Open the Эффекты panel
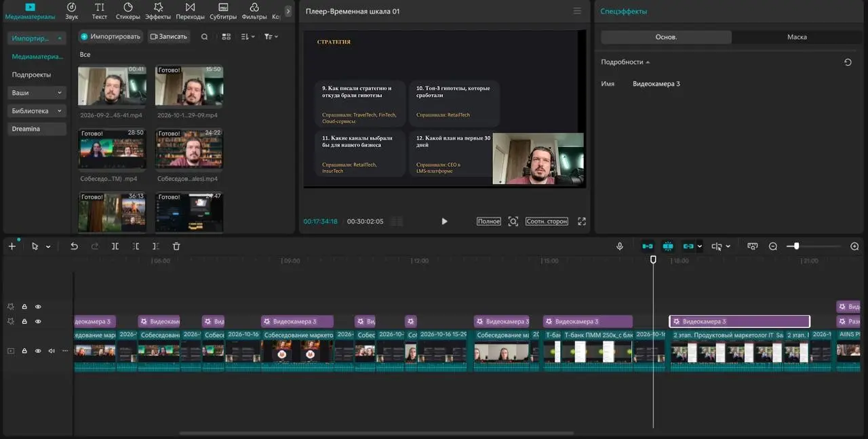The image size is (868, 439). [x=158, y=11]
